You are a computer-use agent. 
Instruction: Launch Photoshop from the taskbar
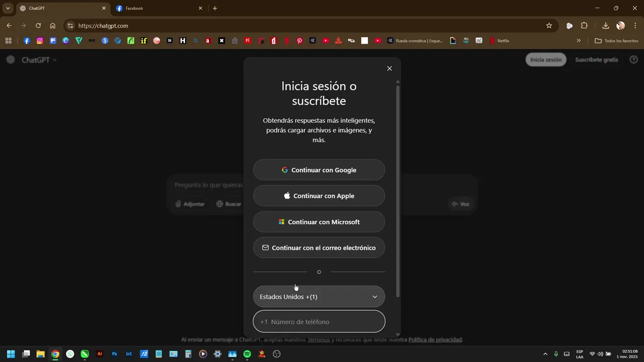coord(114,354)
